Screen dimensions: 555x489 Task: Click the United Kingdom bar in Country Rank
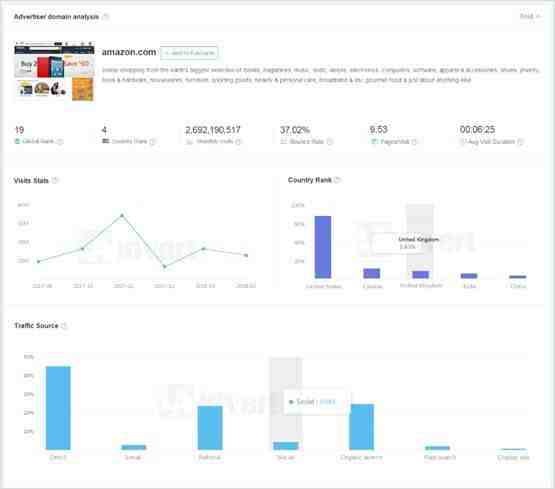[x=420, y=275]
